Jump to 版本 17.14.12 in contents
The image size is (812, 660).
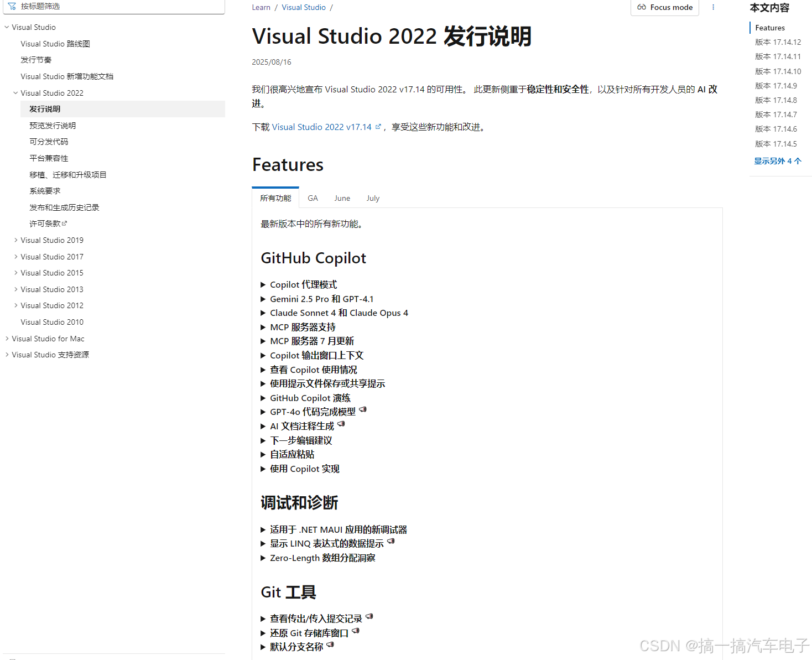pos(778,42)
